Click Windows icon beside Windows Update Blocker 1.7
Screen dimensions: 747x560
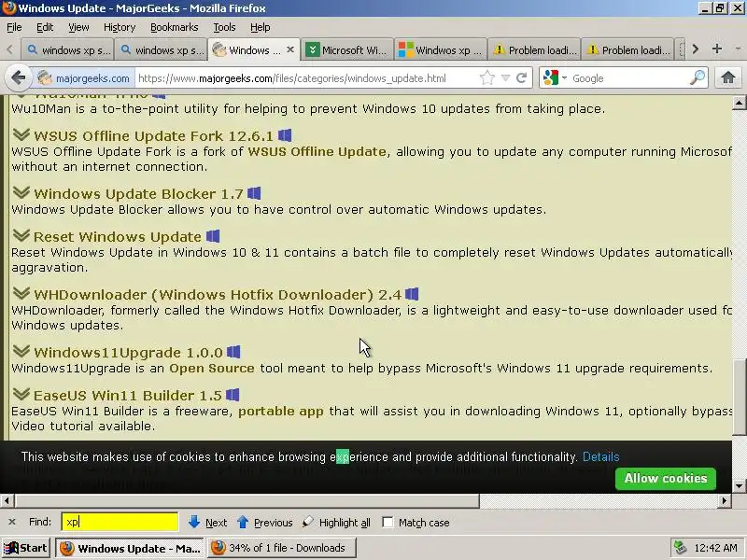pos(254,193)
